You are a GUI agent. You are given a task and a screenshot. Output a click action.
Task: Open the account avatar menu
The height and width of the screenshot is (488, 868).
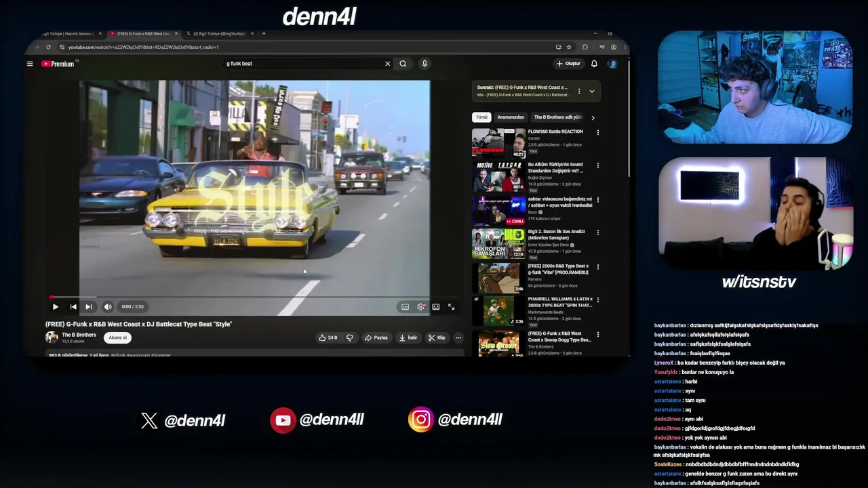click(x=612, y=64)
